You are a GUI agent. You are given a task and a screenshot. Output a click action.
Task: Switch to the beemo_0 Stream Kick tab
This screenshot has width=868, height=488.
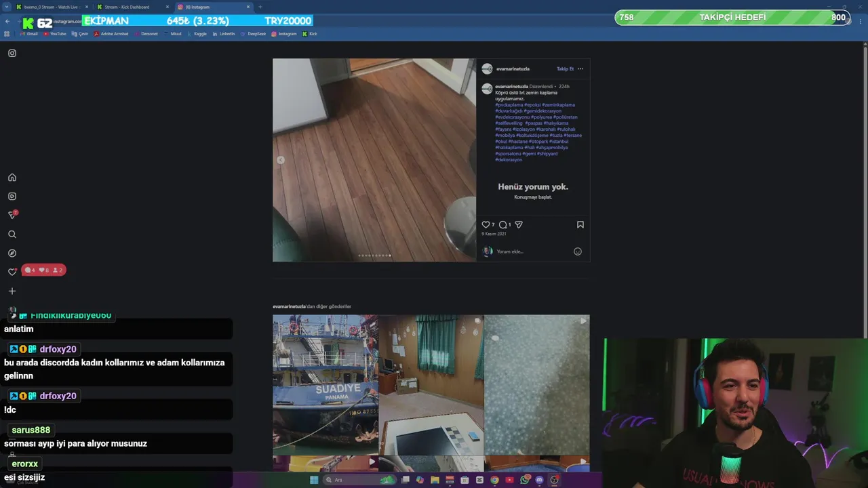tap(52, 7)
